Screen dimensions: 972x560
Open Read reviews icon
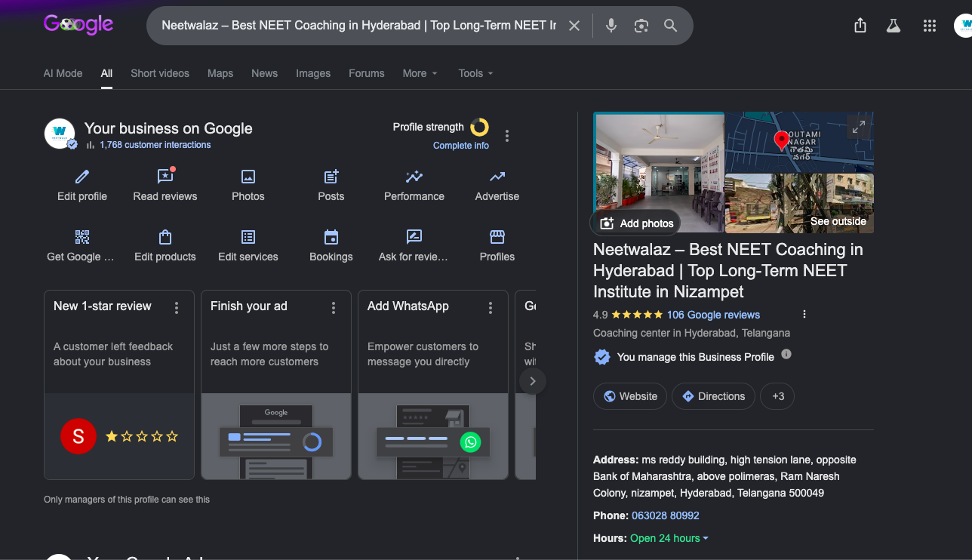tap(165, 177)
